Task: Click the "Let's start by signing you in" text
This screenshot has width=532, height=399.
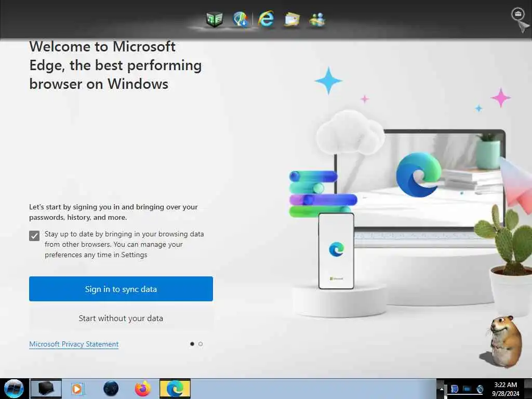Action: point(113,212)
